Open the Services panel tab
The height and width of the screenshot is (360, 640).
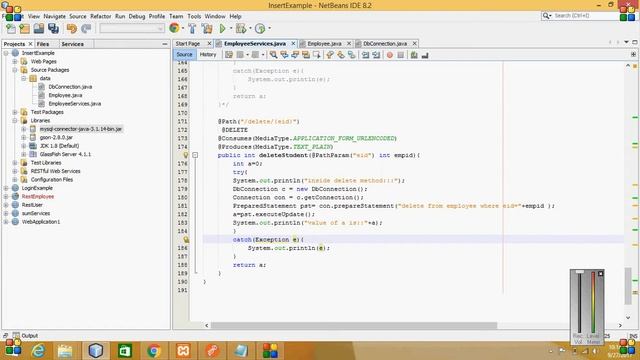tap(72, 44)
